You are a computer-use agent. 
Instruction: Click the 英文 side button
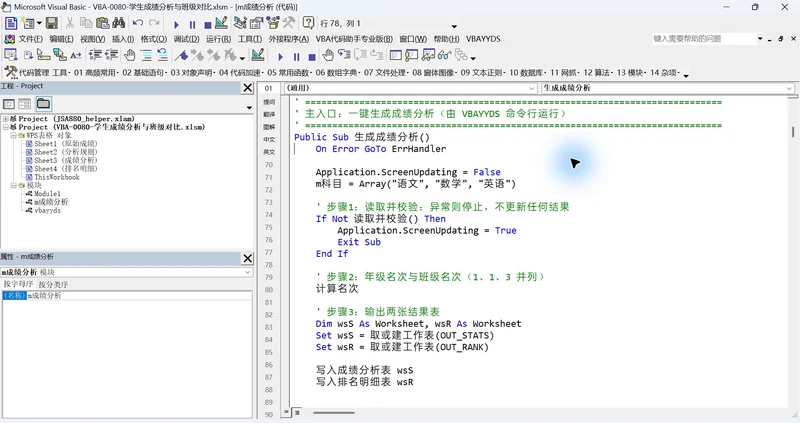269,152
